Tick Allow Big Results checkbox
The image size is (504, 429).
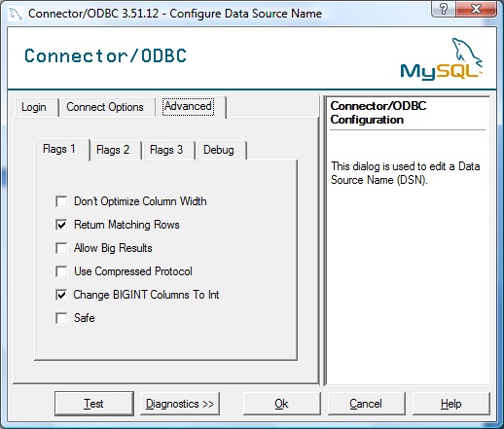pyautogui.click(x=61, y=248)
